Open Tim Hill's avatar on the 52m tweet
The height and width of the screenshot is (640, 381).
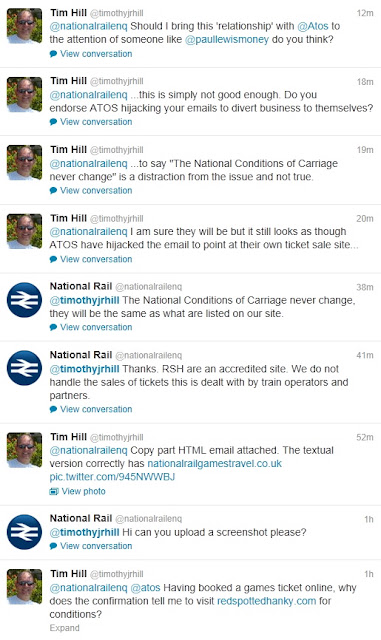click(25, 450)
